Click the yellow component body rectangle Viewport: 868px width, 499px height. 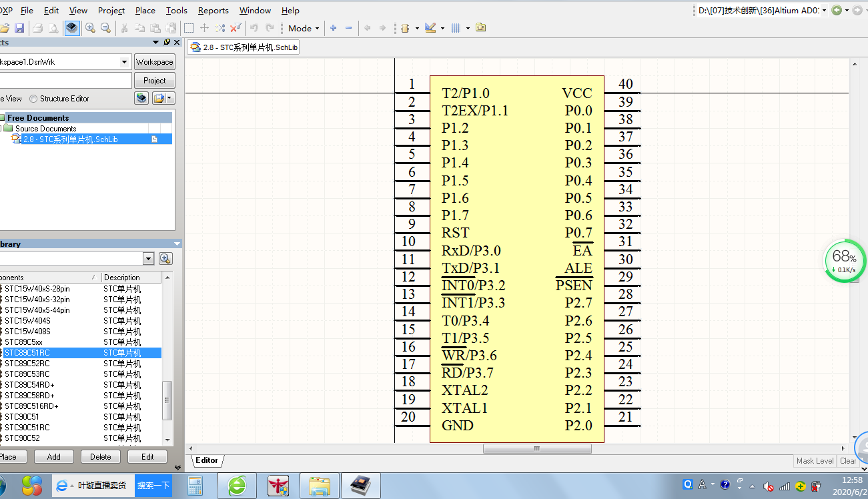click(517, 259)
